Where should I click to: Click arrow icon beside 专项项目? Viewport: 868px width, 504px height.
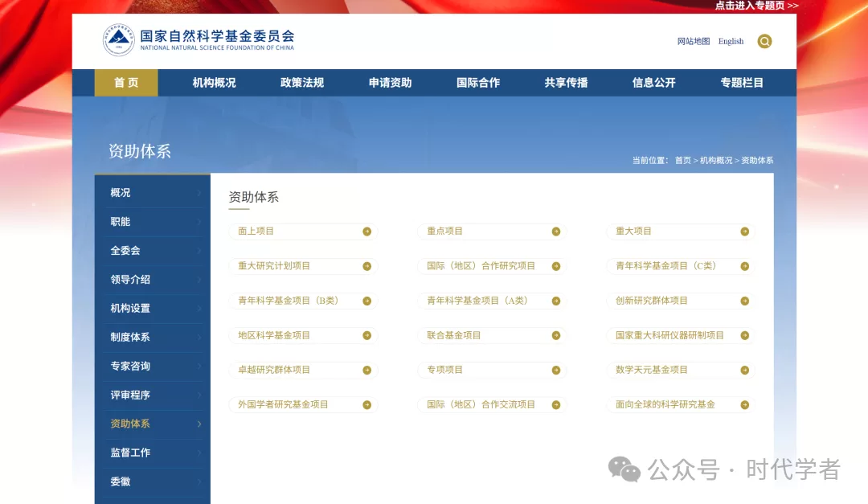pyautogui.click(x=556, y=371)
